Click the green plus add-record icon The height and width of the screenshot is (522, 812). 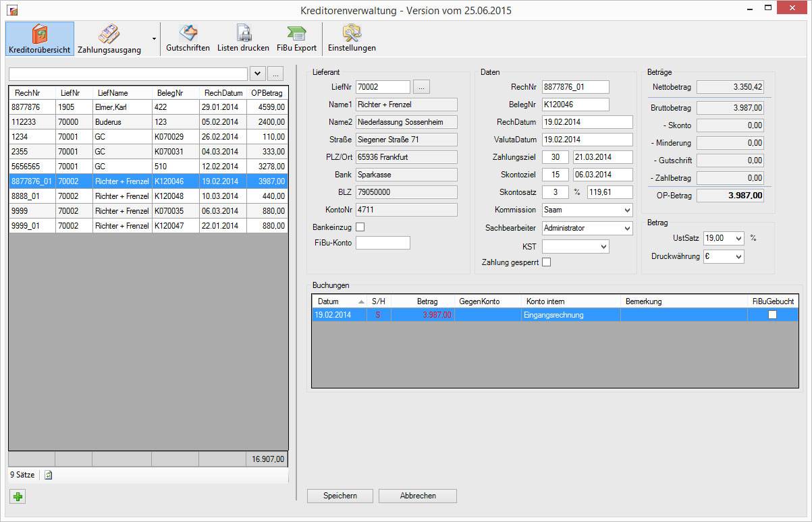(x=18, y=497)
